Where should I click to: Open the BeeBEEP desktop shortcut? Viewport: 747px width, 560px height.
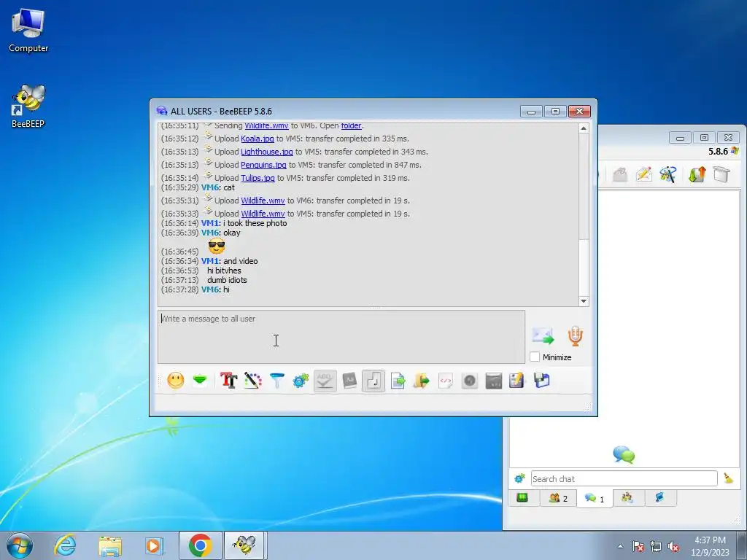pos(28,106)
